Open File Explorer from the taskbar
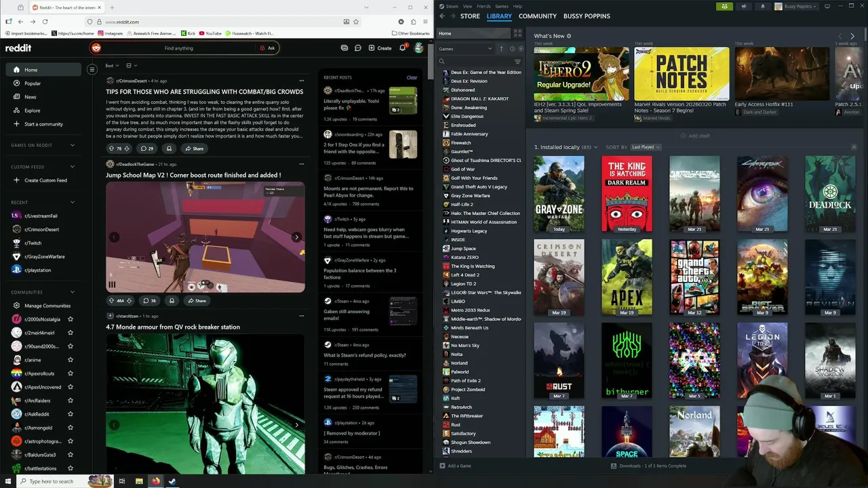This screenshot has width=868, height=488. (x=139, y=481)
